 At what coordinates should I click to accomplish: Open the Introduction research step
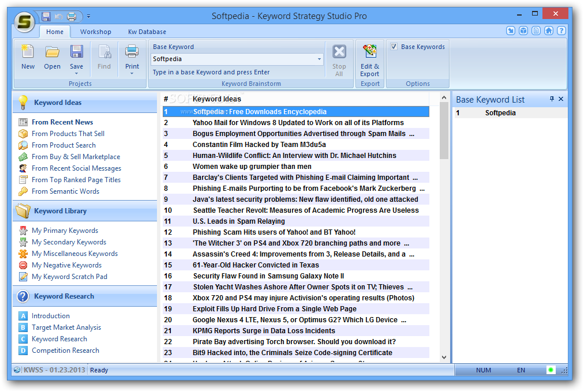51,316
